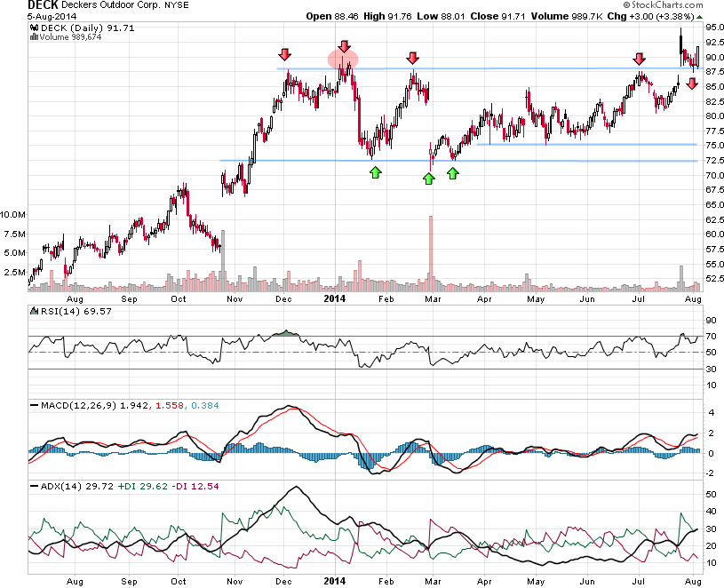724x588 pixels.
Task: Click the DECK ticker symbol title
Action: (43, 5)
